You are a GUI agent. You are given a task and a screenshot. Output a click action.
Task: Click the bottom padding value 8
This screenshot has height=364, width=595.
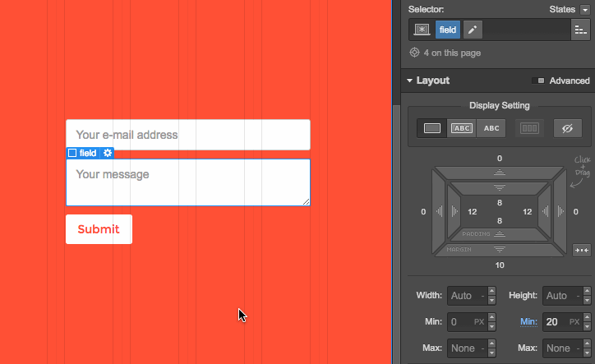pos(500,220)
